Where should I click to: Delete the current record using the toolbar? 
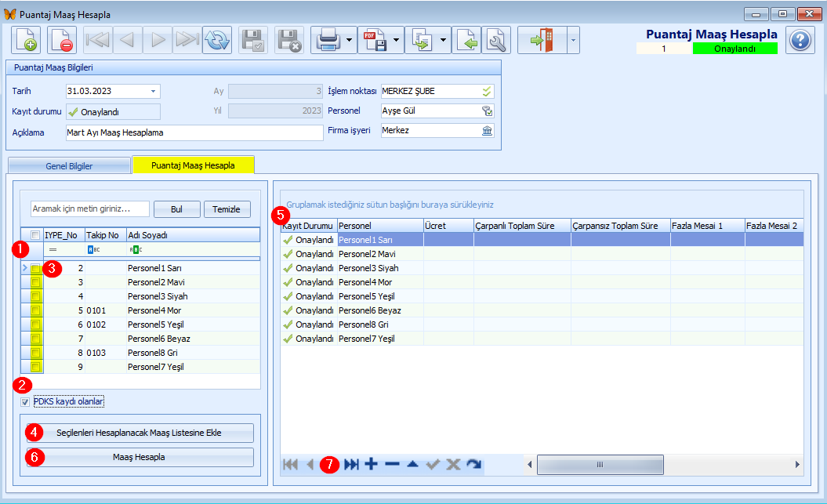[x=62, y=40]
